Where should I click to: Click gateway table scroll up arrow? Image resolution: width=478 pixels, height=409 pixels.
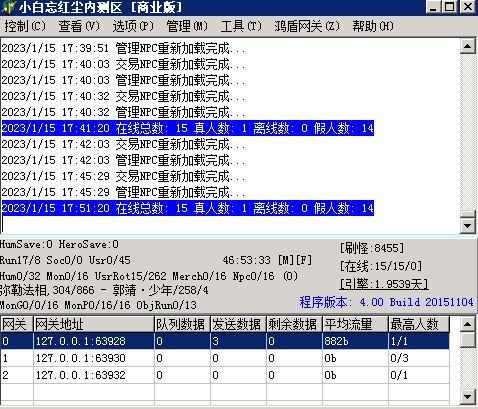[467, 324]
